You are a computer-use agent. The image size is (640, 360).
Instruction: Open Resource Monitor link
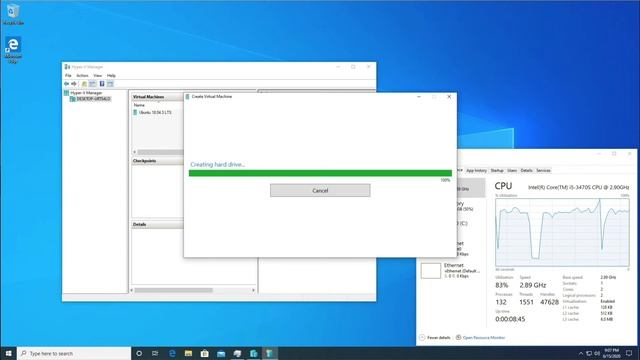coord(484,338)
